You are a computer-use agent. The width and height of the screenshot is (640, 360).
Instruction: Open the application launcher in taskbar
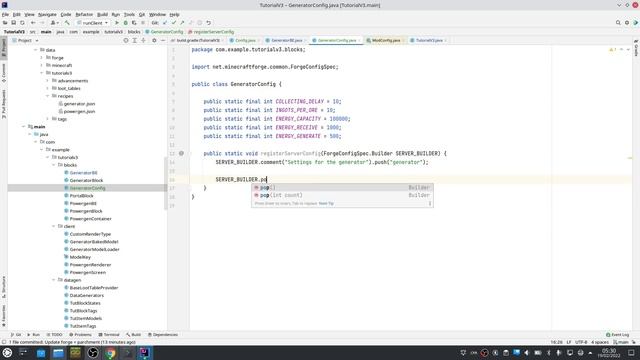point(7,353)
